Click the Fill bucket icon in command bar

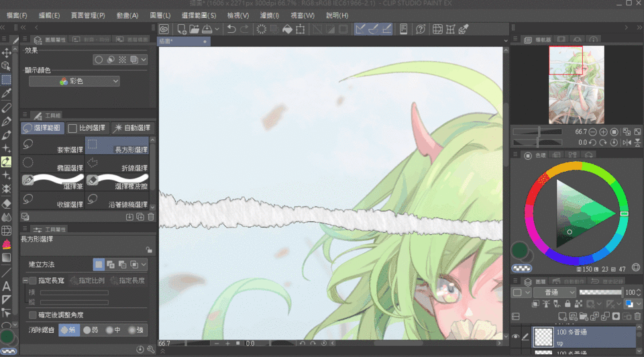coord(286,29)
